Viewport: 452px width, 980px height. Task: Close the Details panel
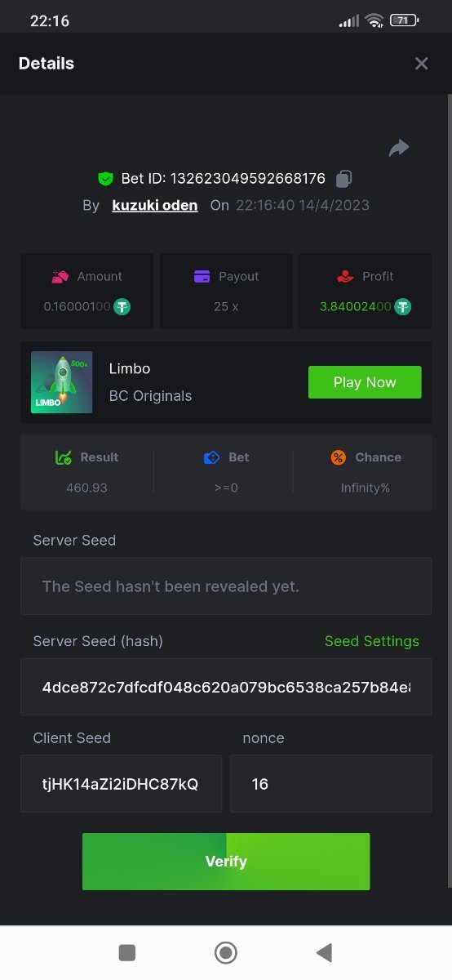tap(421, 63)
